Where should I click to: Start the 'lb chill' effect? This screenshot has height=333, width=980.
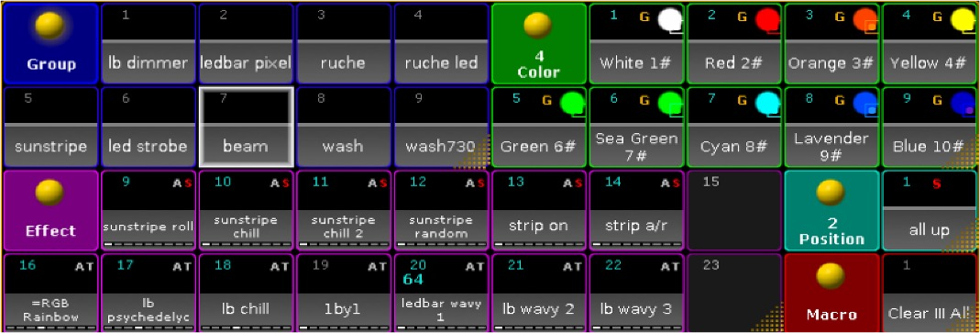[246, 293]
